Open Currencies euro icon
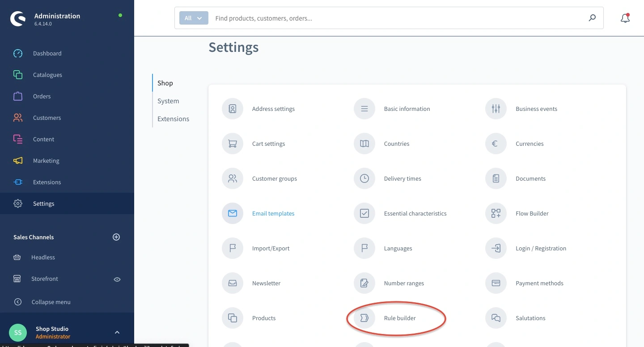644x347 pixels. [x=496, y=144]
